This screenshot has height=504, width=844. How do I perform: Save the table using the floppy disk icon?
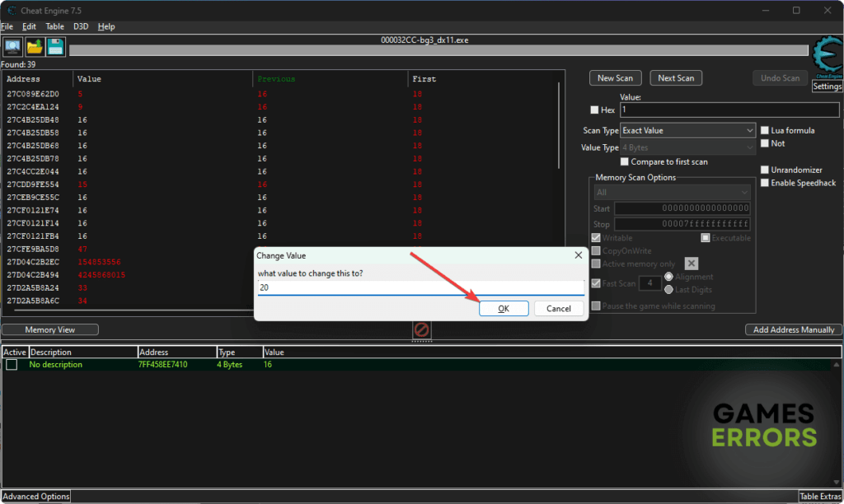(x=54, y=47)
